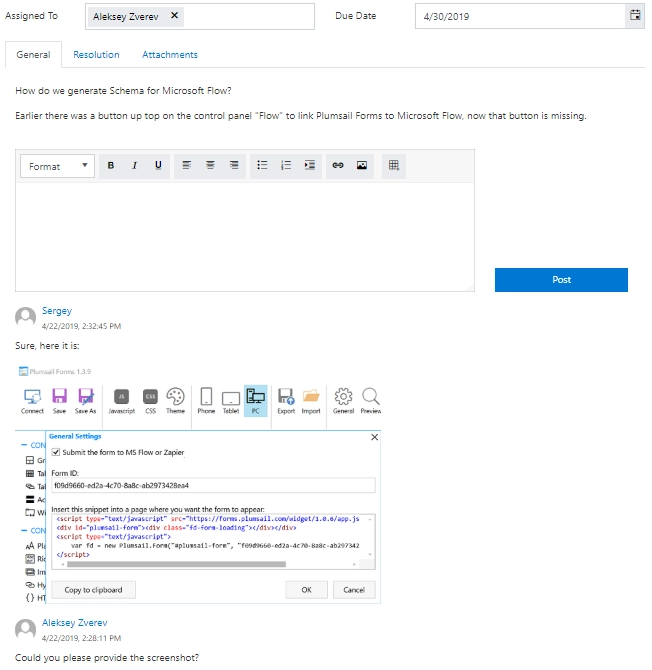Apply italic formatting in the editor
Image resolution: width=652 pixels, height=670 pixels.
pos(135,166)
